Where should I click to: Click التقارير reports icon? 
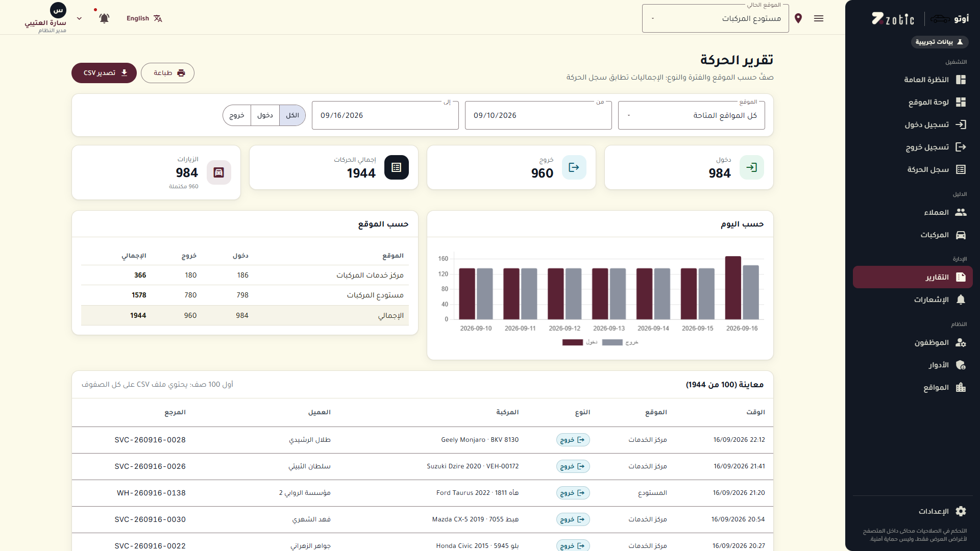pos(961,277)
